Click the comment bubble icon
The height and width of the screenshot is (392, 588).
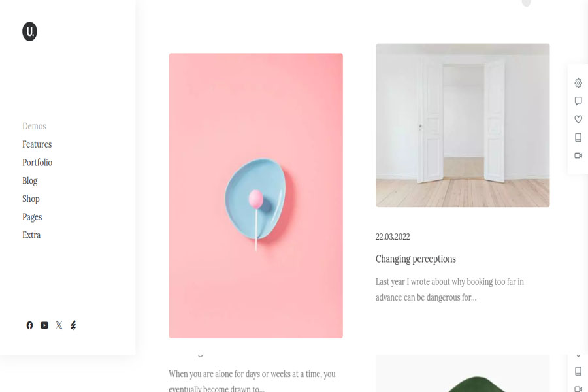[x=578, y=101]
